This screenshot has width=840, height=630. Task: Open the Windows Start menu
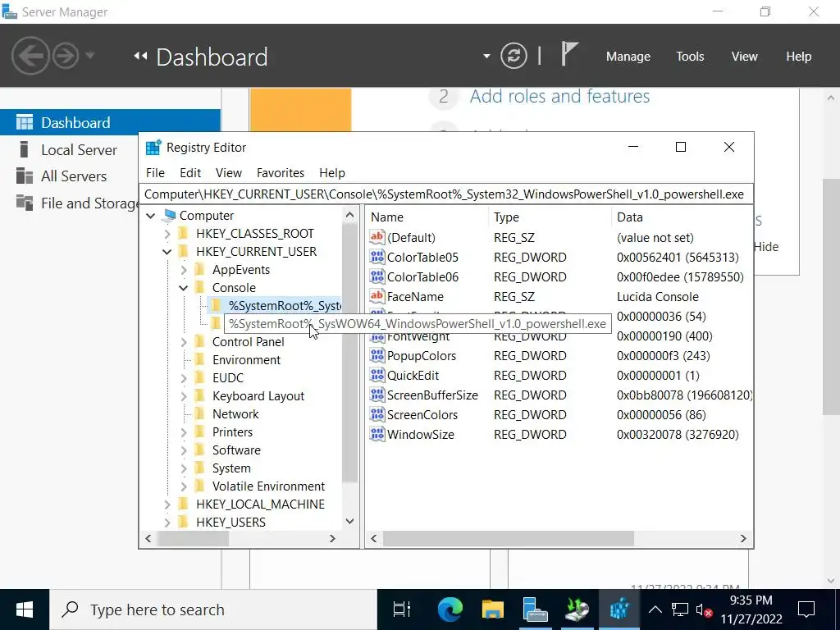(x=25, y=609)
